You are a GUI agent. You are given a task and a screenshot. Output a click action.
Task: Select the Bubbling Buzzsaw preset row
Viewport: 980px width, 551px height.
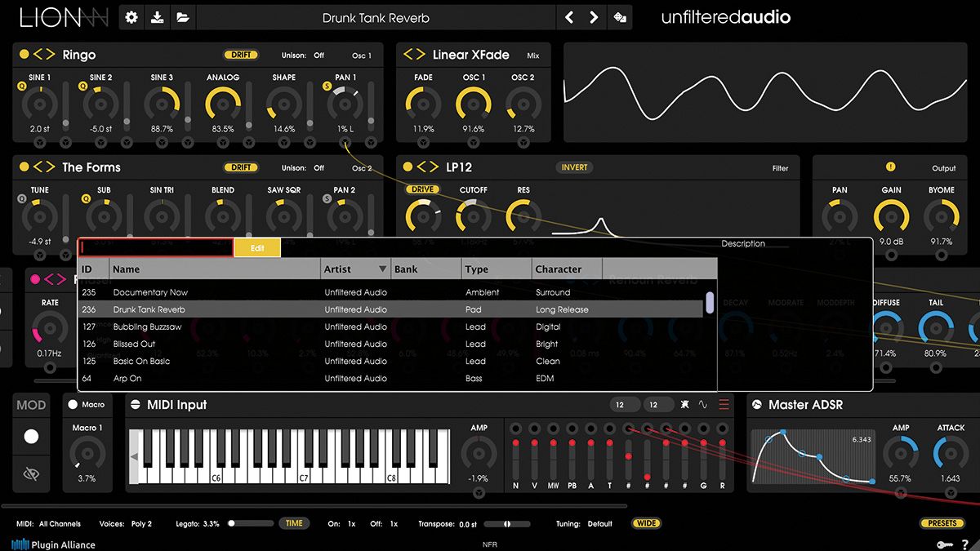390,327
